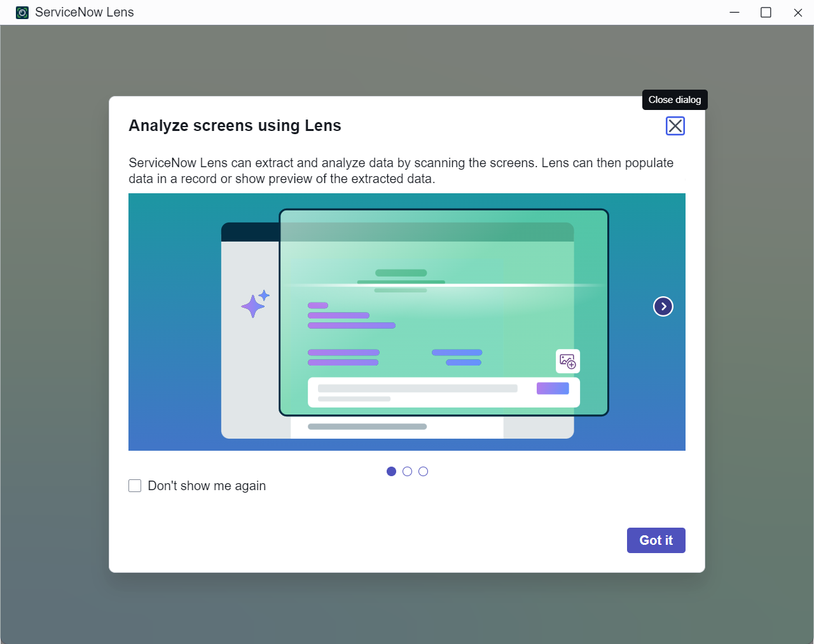Close the ServiceNow Lens window
Screen dimensions: 814x644
797,13
